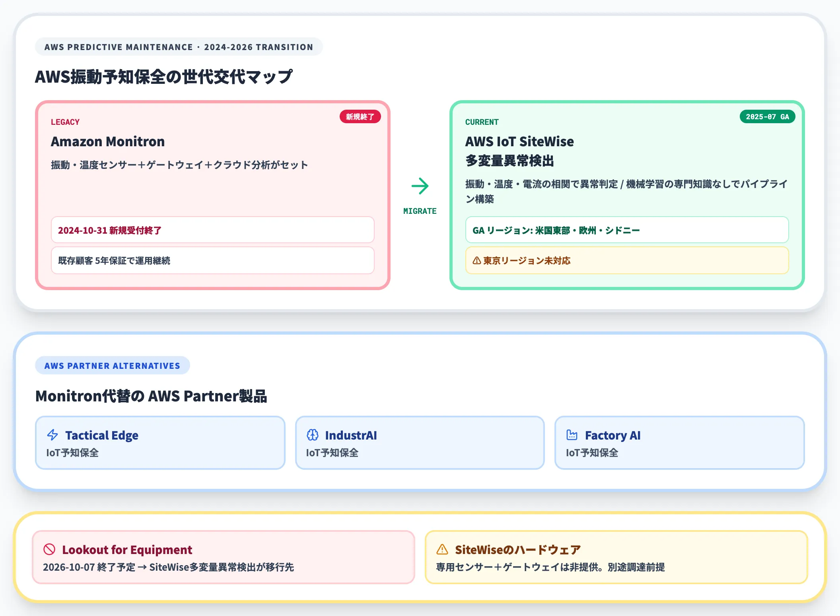Viewport: 840px width, 616px height.
Task: Click the lightning bolt icon on Tactical Edge
Action: click(x=52, y=435)
